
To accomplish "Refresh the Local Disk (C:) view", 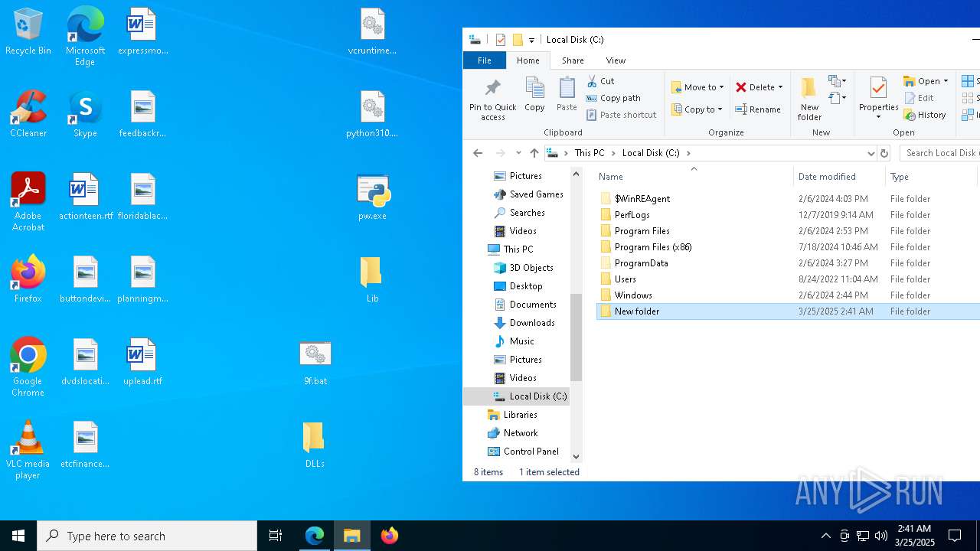I will (884, 153).
